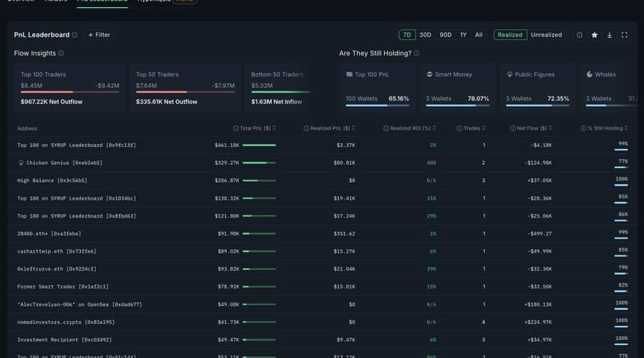Select the Realized PnL toggle
Screen dimensions: 644x358
510,35
